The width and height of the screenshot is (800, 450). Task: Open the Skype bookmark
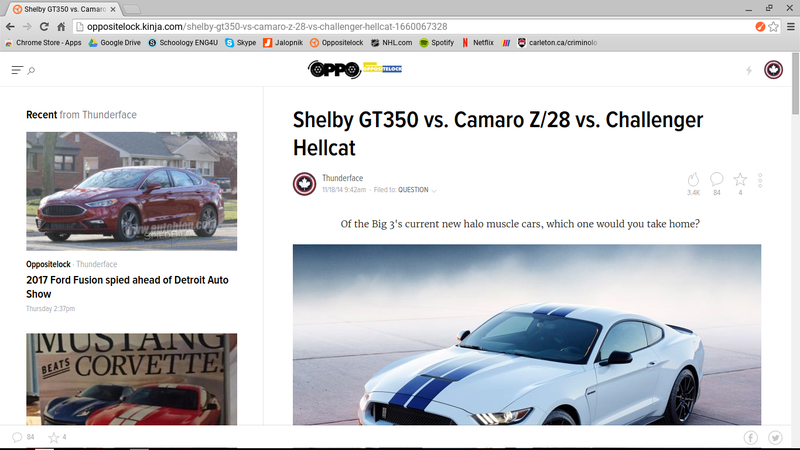[241, 43]
